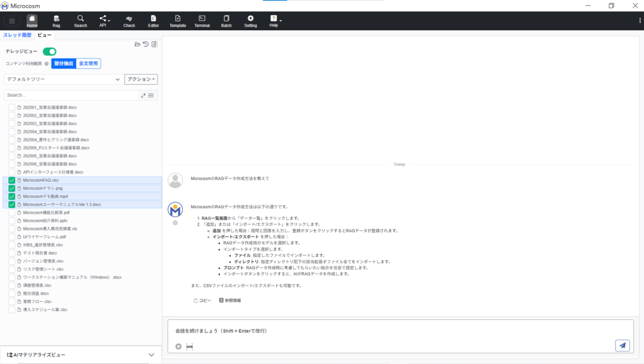Open the Check tool
This screenshot has width=644, height=364.
[129, 21]
